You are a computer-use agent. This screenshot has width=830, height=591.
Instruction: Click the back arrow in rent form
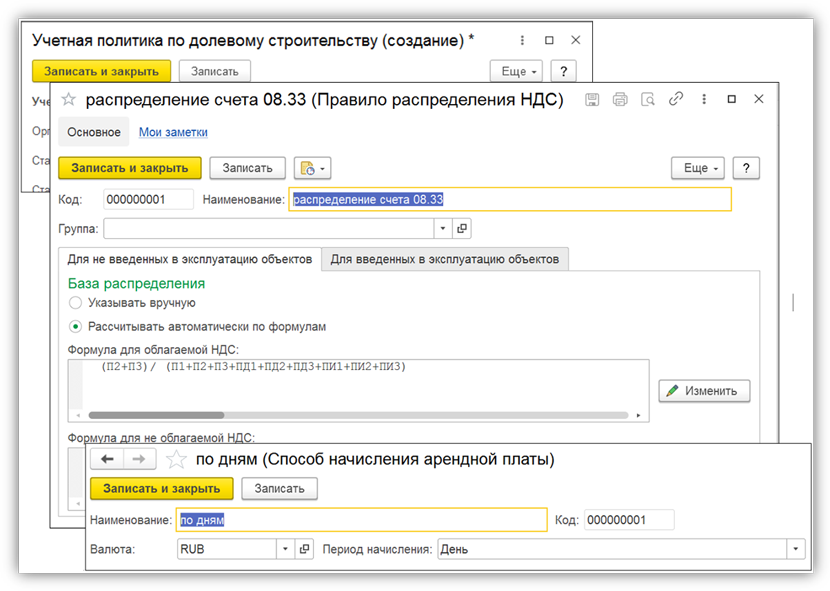106,459
